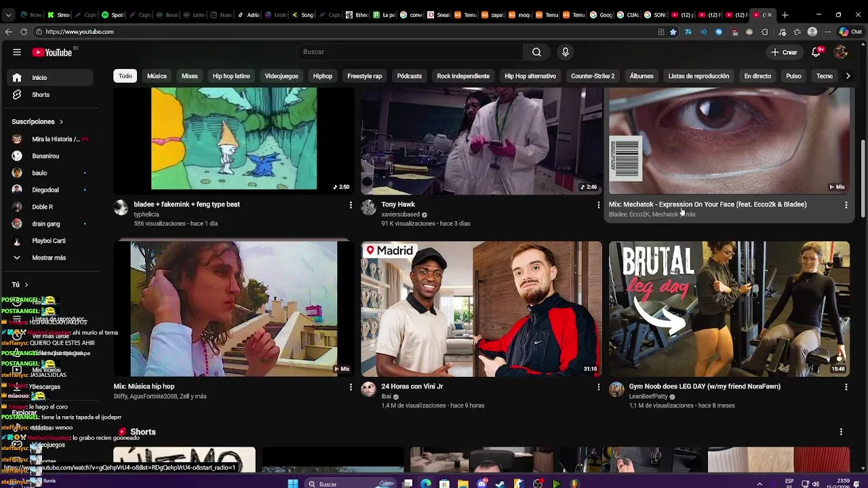Start voice search with the microphone
The width and height of the screenshot is (868, 488).
pos(566,52)
